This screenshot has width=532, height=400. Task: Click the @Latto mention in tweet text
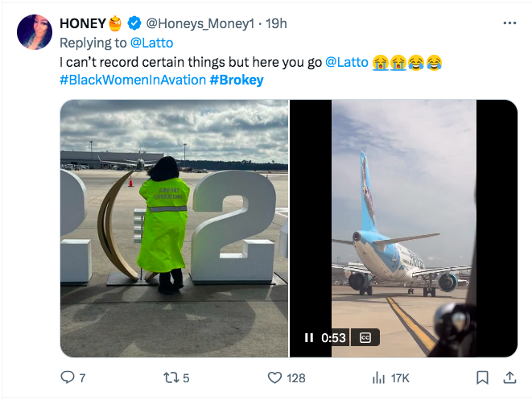[346, 62]
